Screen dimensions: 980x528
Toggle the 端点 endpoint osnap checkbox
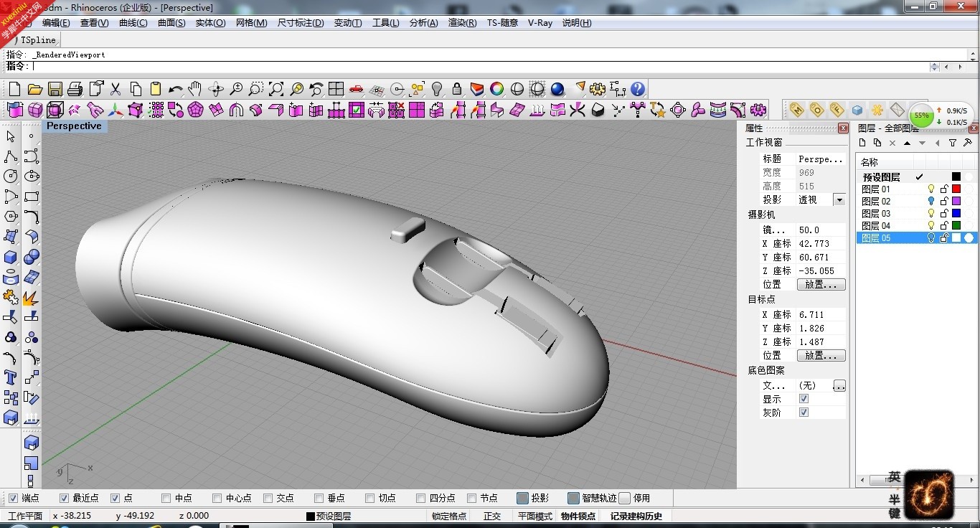[13, 498]
